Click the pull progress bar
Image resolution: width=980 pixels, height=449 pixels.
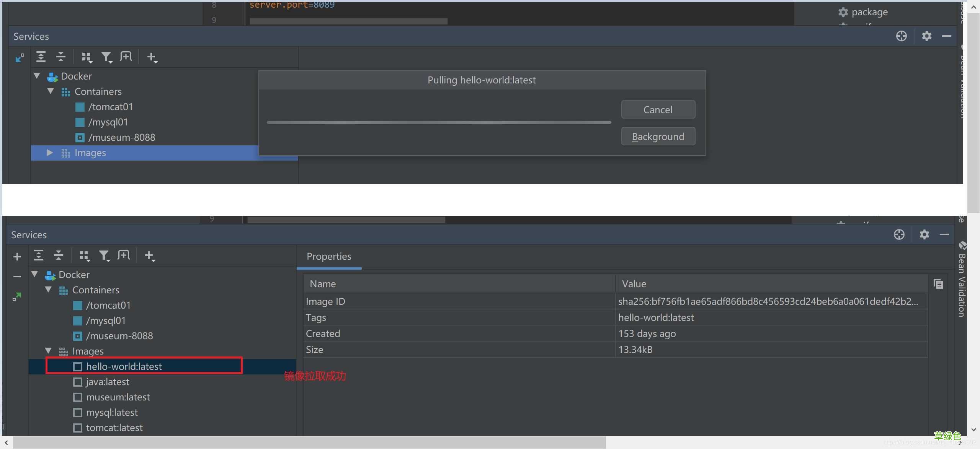pos(439,122)
